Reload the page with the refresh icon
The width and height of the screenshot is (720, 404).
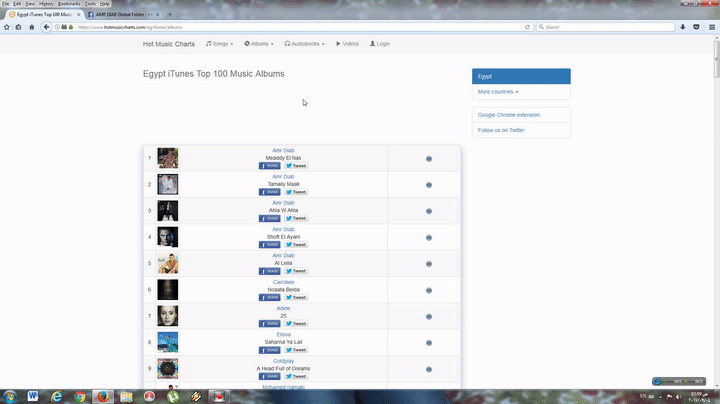527,27
